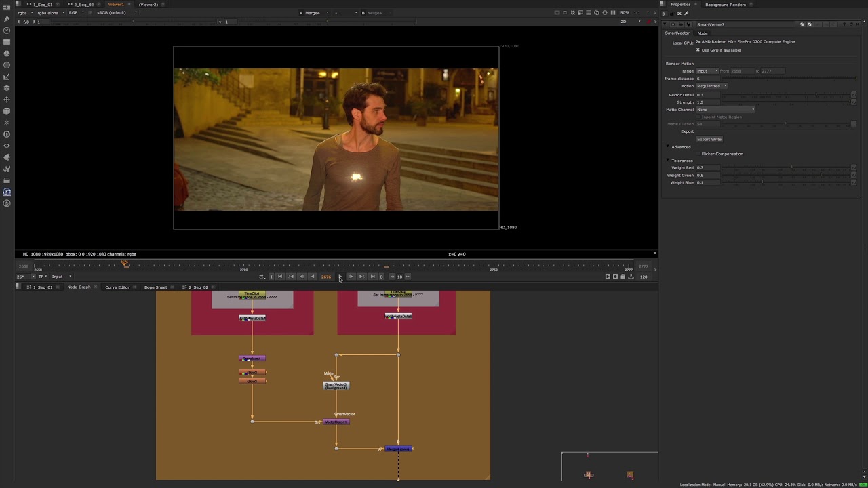
Task: Disable Use GPU if available checkbox
Action: click(698, 49)
